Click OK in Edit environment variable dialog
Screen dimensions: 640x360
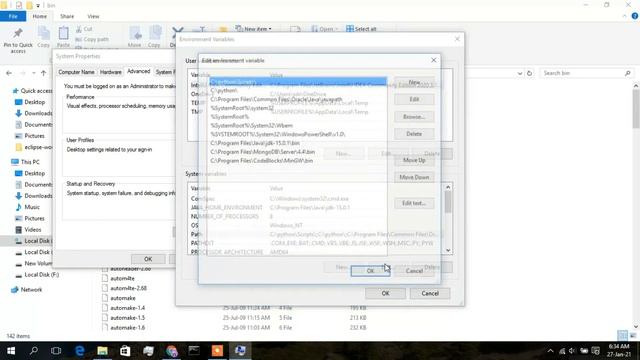click(x=370, y=271)
